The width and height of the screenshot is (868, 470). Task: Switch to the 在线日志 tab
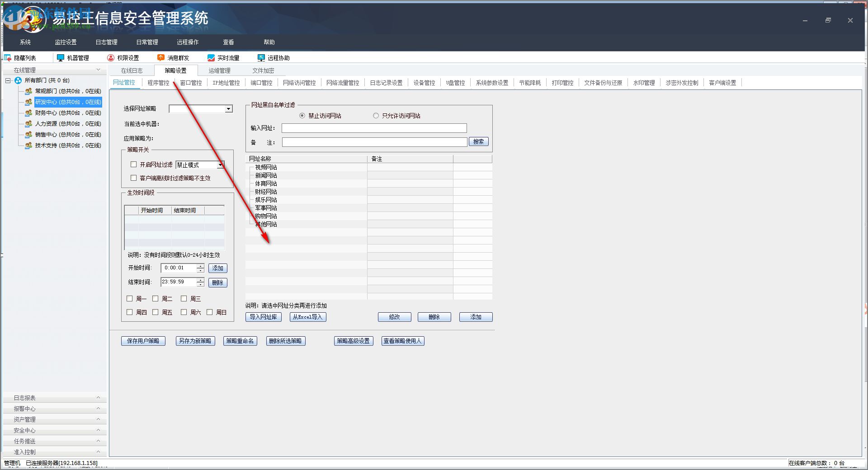click(132, 70)
